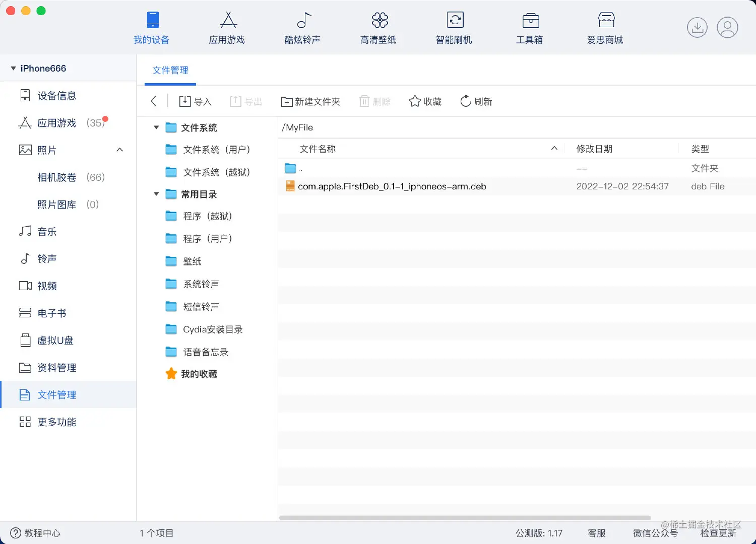Click the /MyFile path field
This screenshot has width=756, height=544.
pyautogui.click(x=517, y=127)
